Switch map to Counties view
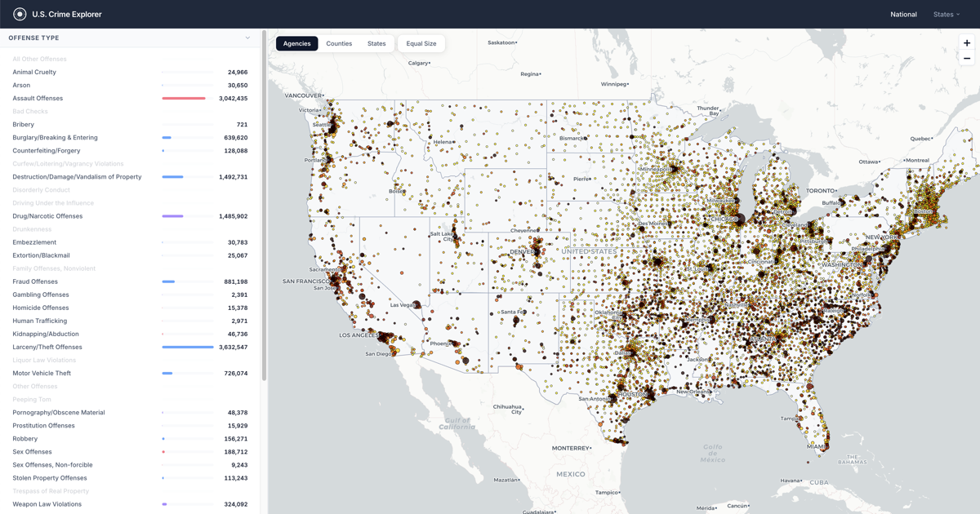Viewport: 980px width, 514px height. (x=339, y=43)
